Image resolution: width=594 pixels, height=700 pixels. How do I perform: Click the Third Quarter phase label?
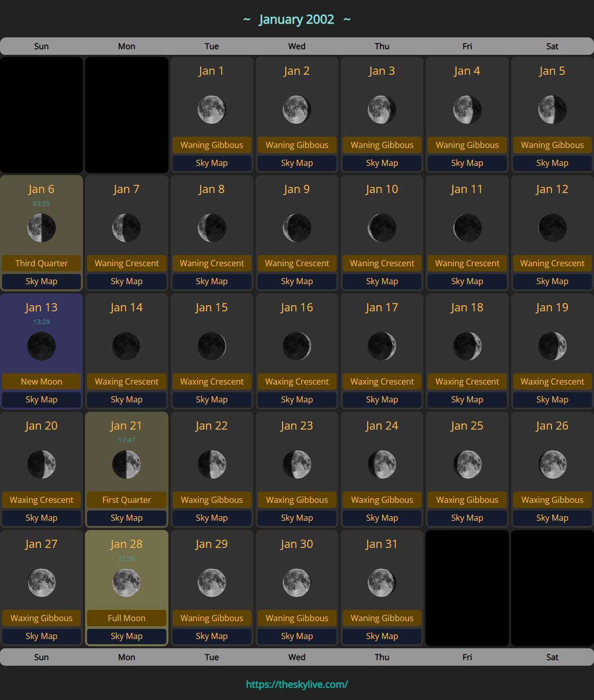click(41, 263)
